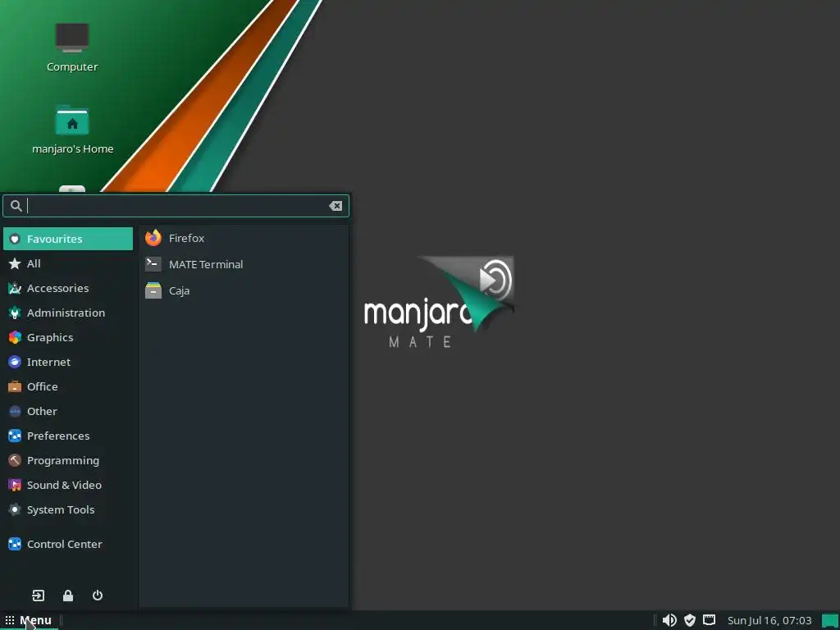Image resolution: width=840 pixels, height=630 pixels.
Task: Focus the menu search input box
Action: pyautogui.click(x=176, y=206)
